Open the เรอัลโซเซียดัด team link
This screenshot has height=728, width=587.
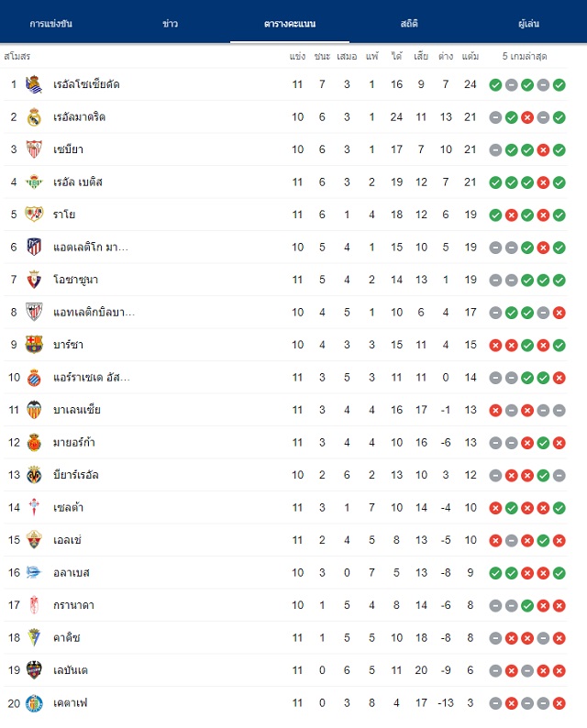click(x=86, y=84)
